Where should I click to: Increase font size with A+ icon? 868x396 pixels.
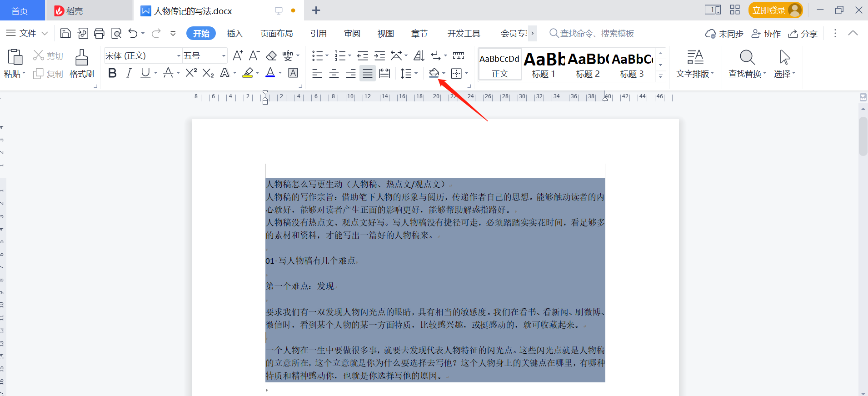pos(238,55)
